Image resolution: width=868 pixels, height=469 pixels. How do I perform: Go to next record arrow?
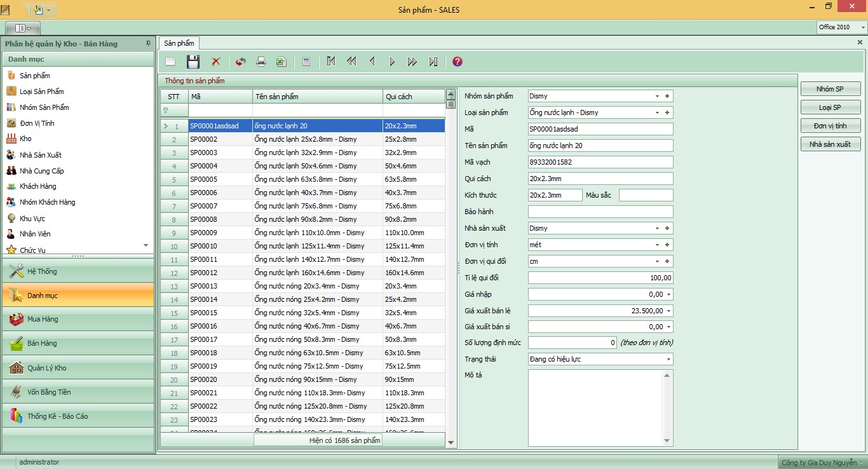point(392,62)
